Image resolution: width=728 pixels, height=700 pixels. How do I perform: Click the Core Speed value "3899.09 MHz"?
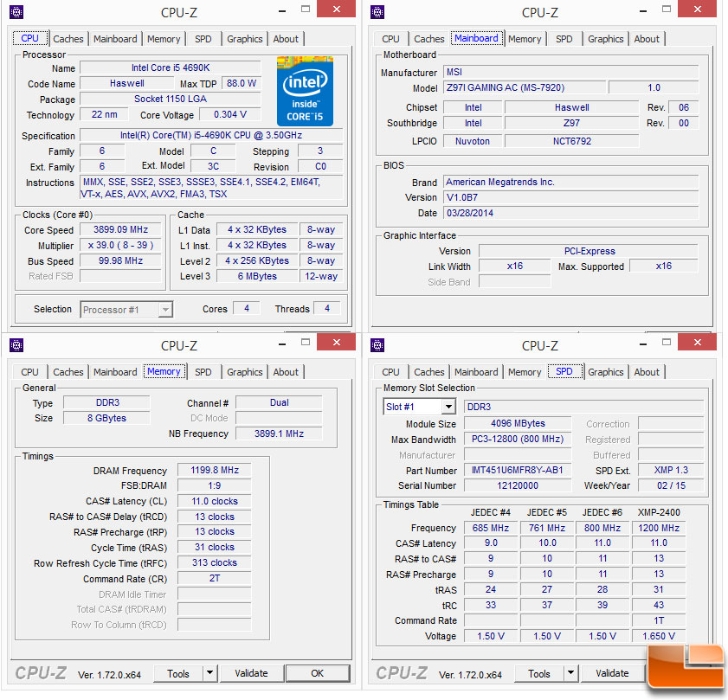120,230
